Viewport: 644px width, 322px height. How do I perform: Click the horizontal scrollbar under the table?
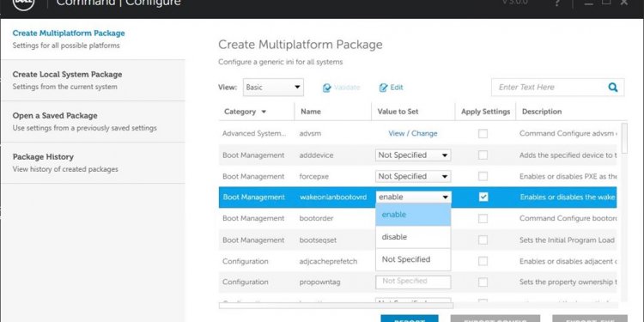(x=336, y=306)
